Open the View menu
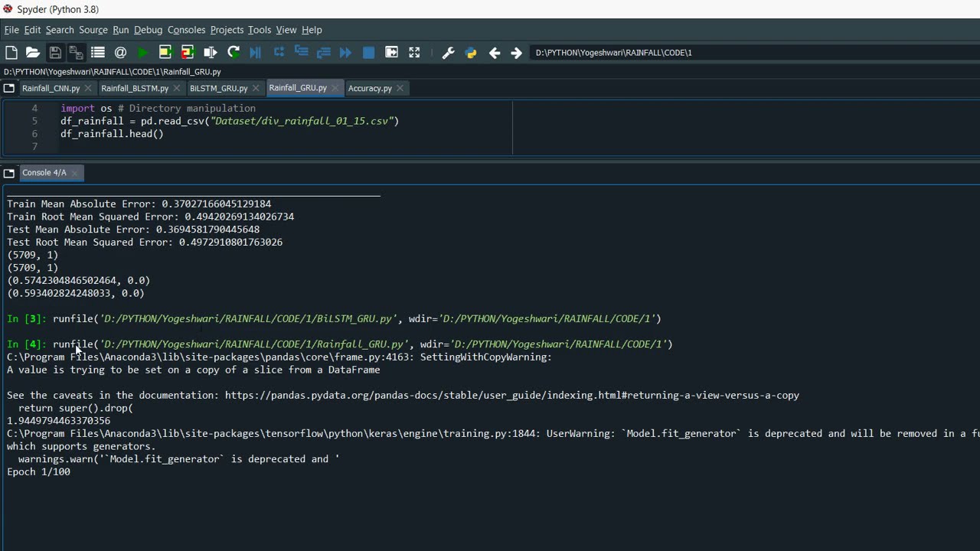The width and height of the screenshot is (980, 551). tap(286, 30)
